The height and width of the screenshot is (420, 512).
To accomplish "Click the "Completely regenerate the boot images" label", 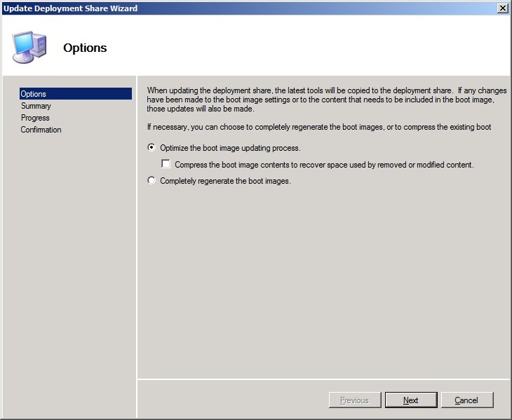I will pos(225,181).
